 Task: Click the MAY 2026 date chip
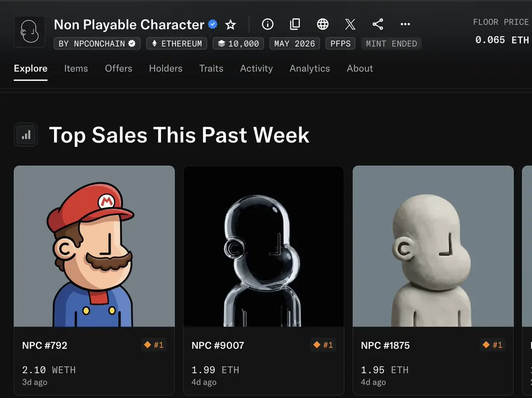pyautogui.click(x=294, y=43)
